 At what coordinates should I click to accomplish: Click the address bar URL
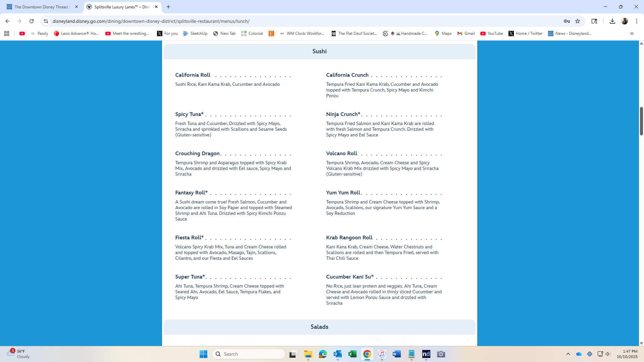pos(151,21)
